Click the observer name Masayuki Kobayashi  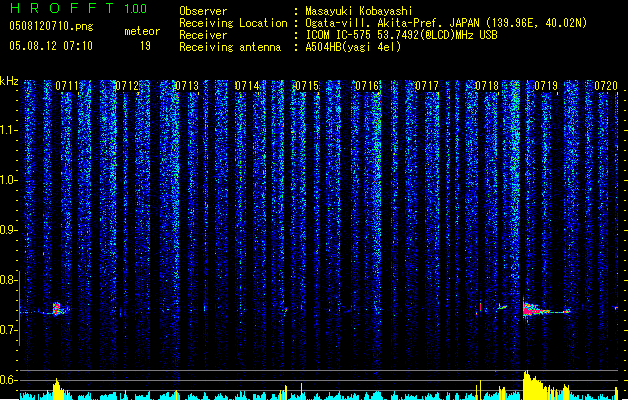[359, 11]
